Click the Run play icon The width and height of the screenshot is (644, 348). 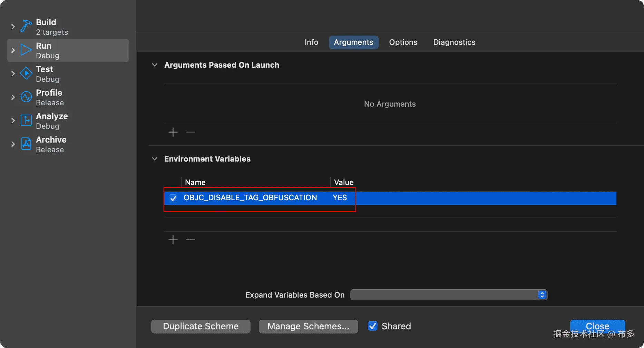[26, 50]
